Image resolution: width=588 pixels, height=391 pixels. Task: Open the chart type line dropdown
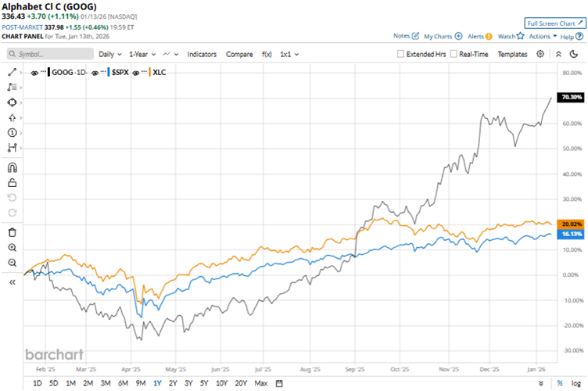coord(170,55)
